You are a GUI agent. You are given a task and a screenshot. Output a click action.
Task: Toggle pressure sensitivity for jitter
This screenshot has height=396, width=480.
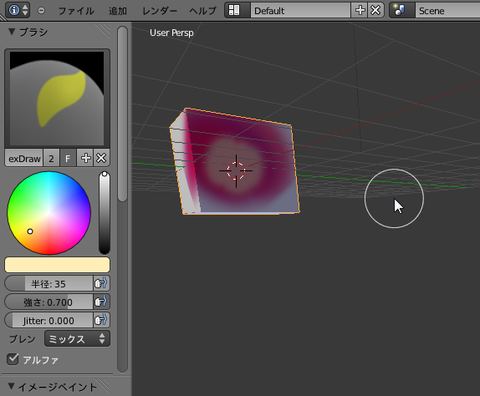pos(101,320)
